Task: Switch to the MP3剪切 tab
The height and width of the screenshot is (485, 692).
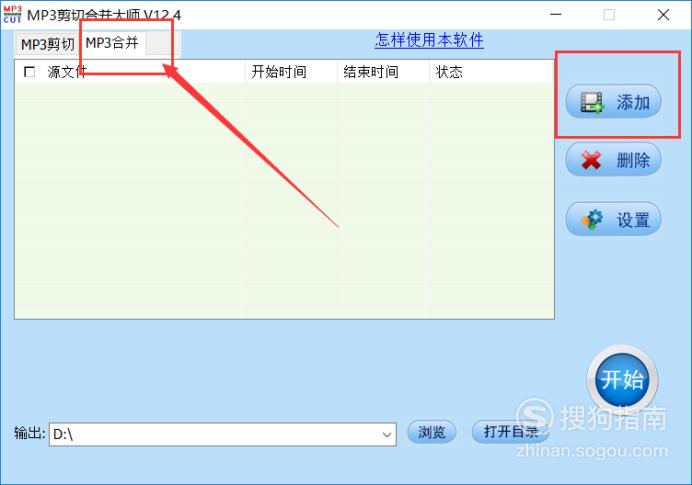Action: 48,44
